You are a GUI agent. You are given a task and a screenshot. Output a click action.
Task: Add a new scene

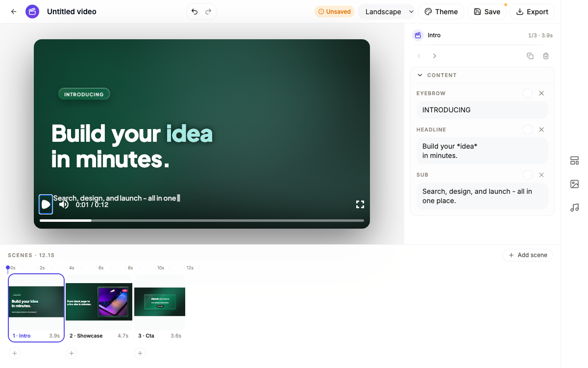coord(528,255)
